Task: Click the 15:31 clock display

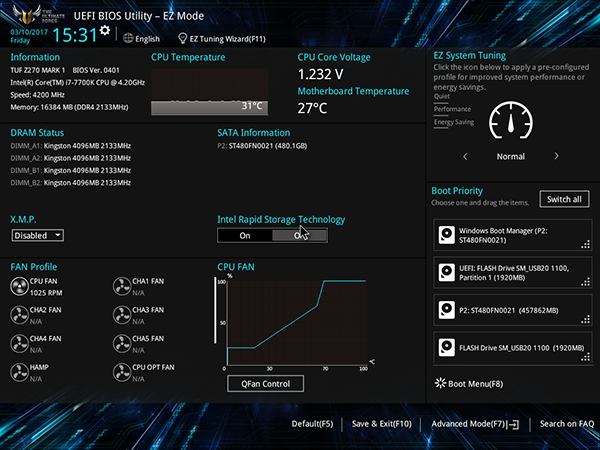Action: point(75,35)
